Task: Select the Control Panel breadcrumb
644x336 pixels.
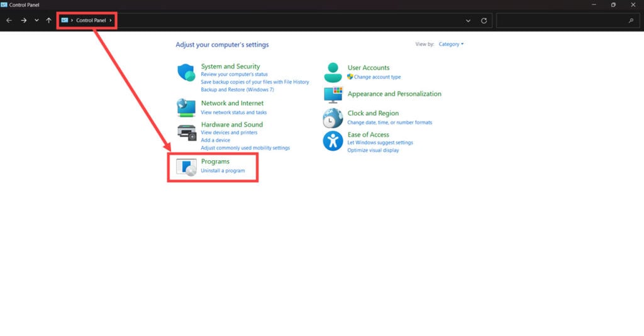Action: (x=91, y=20)
